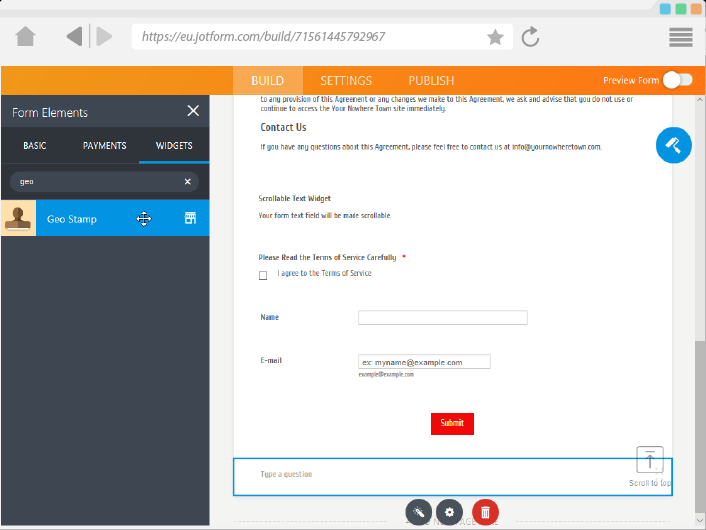Toggle the Preview Form switch

click(x=677, y=80)
